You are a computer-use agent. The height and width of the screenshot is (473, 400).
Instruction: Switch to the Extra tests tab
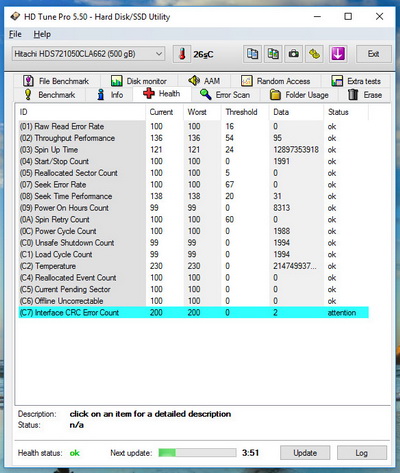(x=356, y=81)
